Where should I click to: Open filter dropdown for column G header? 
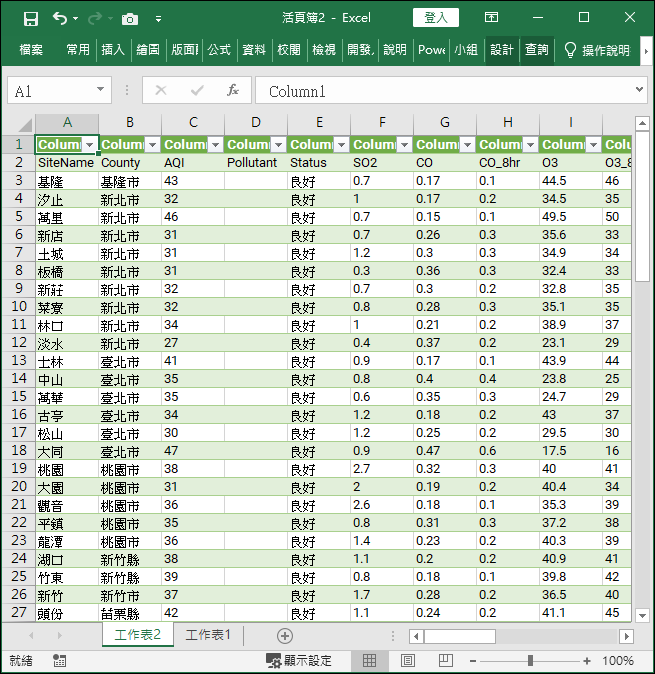(x=468, y=145)
